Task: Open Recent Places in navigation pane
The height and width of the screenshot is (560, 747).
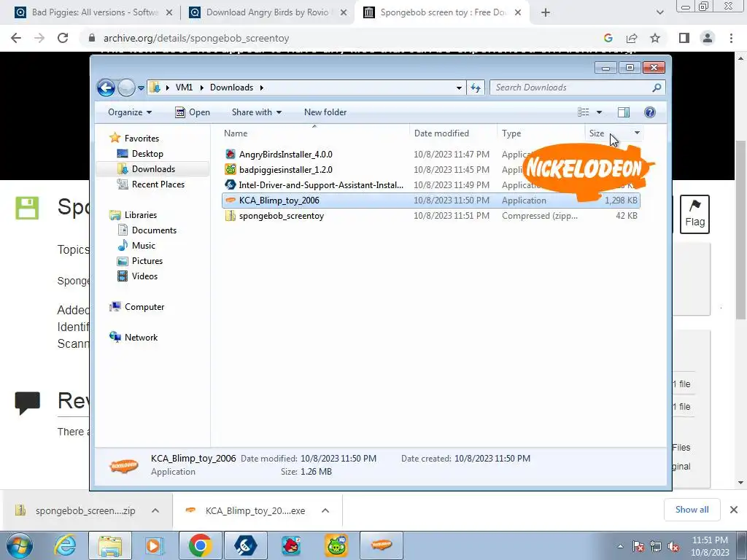Action: [x=158, y=184]
